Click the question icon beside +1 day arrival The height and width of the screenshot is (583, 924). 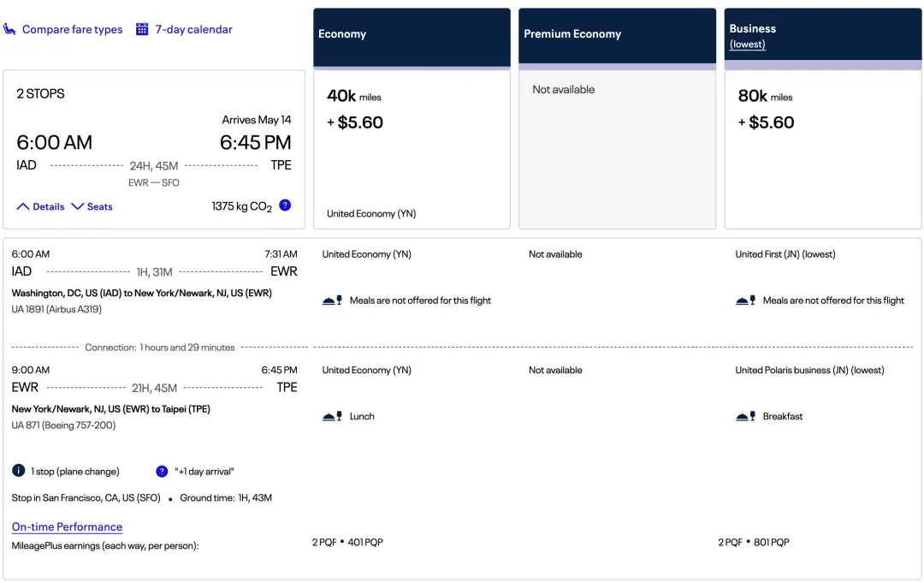point(162,471)
